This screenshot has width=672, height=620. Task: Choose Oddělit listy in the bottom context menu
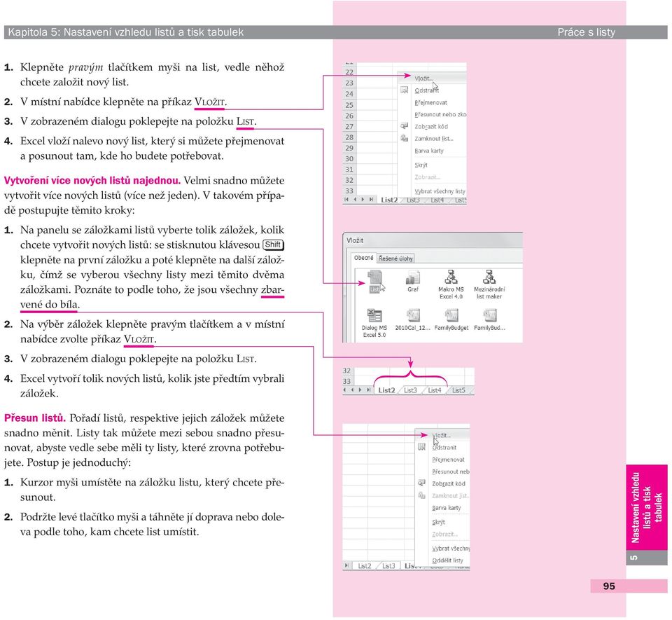[447, 560]
